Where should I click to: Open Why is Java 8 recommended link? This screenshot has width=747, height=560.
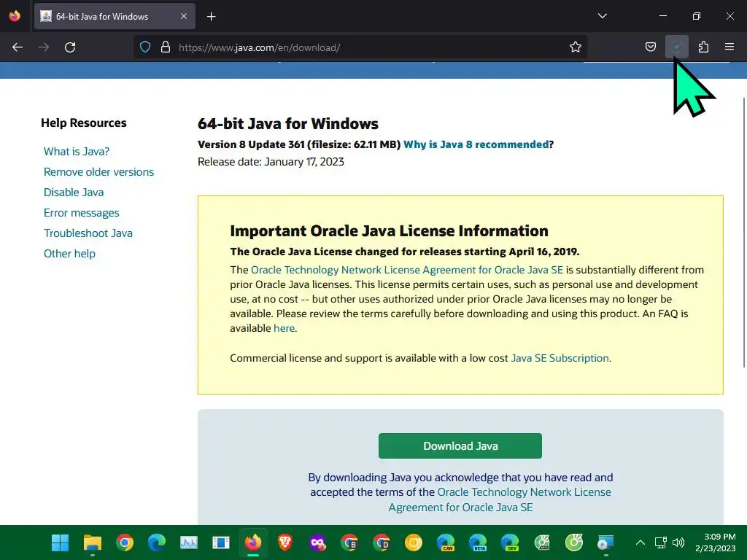[x=476, y=144]
